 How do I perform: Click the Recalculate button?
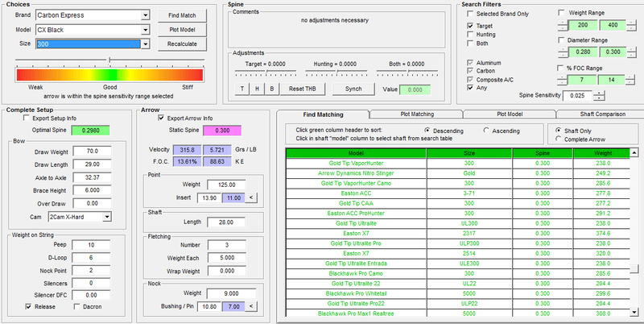pyautogui.click(x=182, y=44)
